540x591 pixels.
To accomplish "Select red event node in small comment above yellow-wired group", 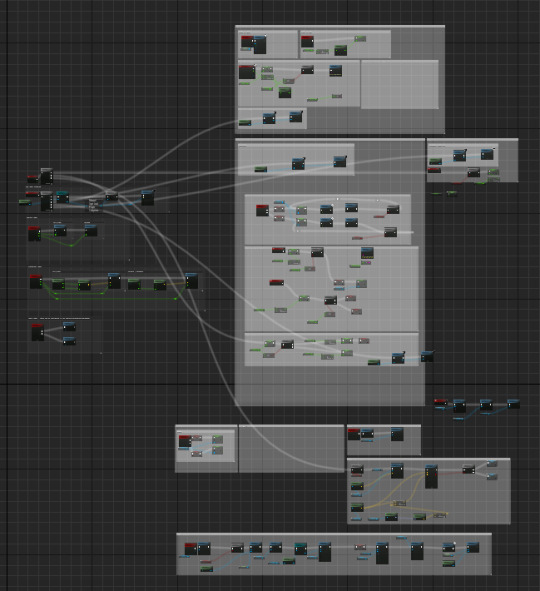I will [354, 434].
